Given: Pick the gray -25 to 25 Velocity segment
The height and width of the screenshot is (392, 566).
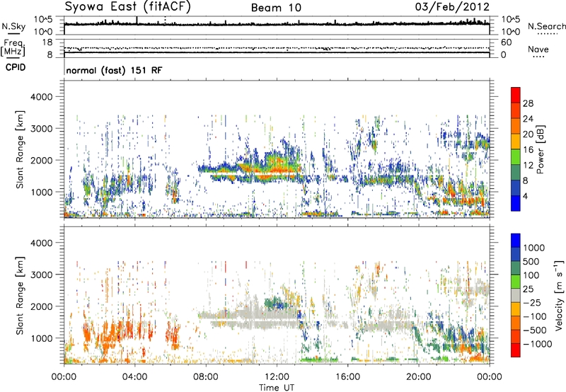Looking at the screenshot, I should [516, 296].
